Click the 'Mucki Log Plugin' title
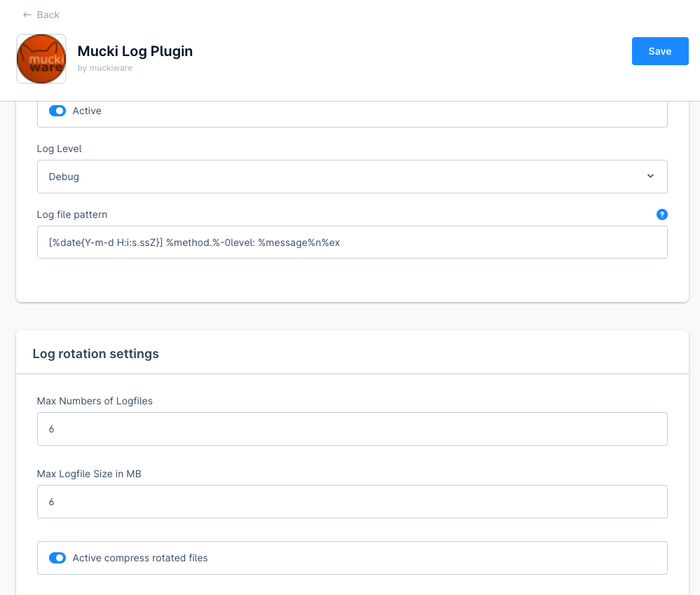700x595 pixels. click(135, 51)
